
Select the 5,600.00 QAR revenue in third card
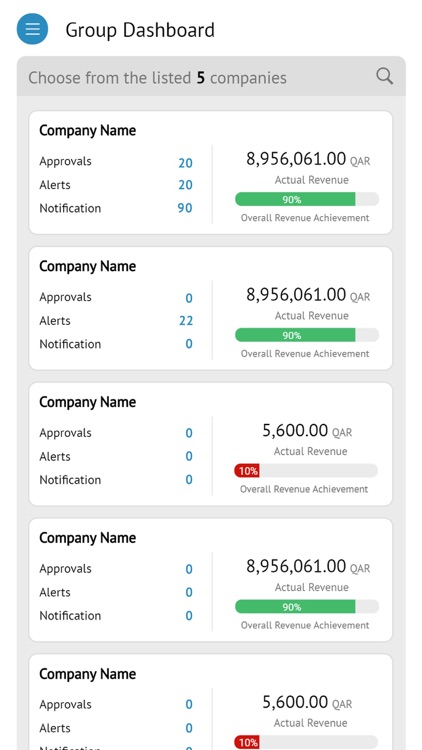click(x=307, y=431)
